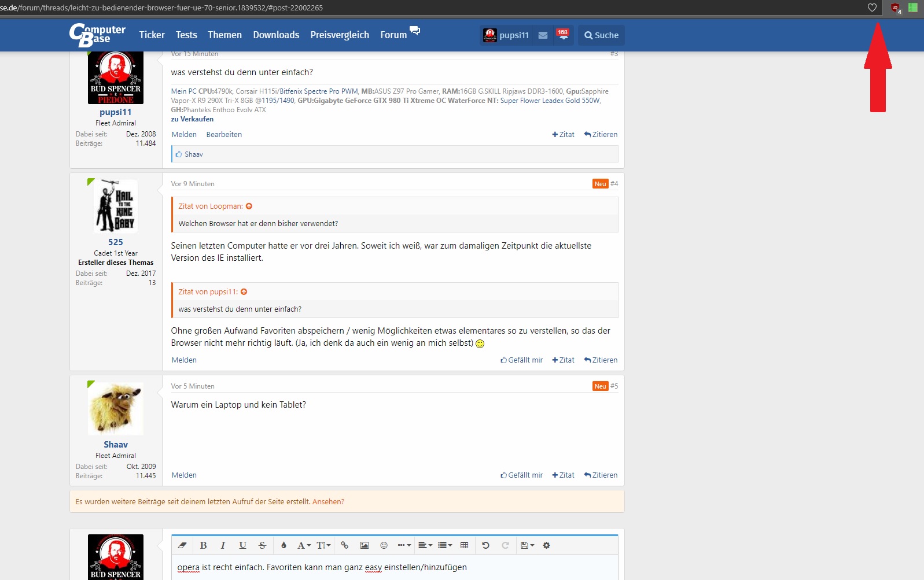The image size is (924, 580).
Task: Open the list options dropdown
Action: pyautogui.click(x=445, y=545)
